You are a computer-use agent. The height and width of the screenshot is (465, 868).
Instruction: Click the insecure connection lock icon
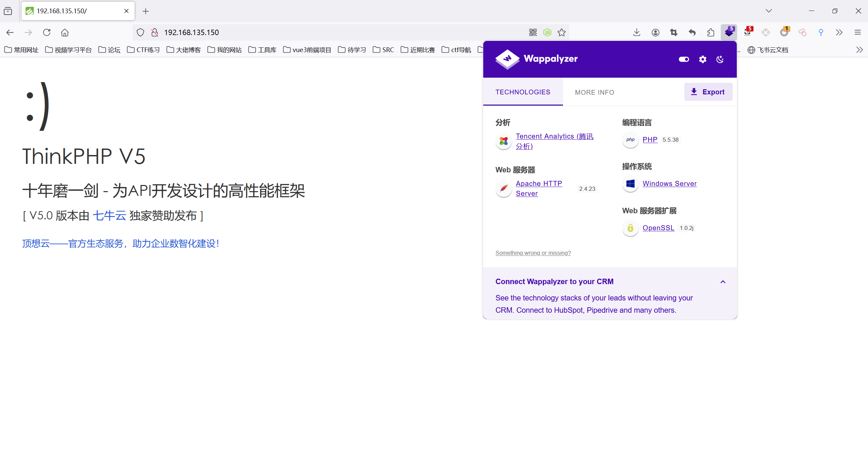coord(155,32)
